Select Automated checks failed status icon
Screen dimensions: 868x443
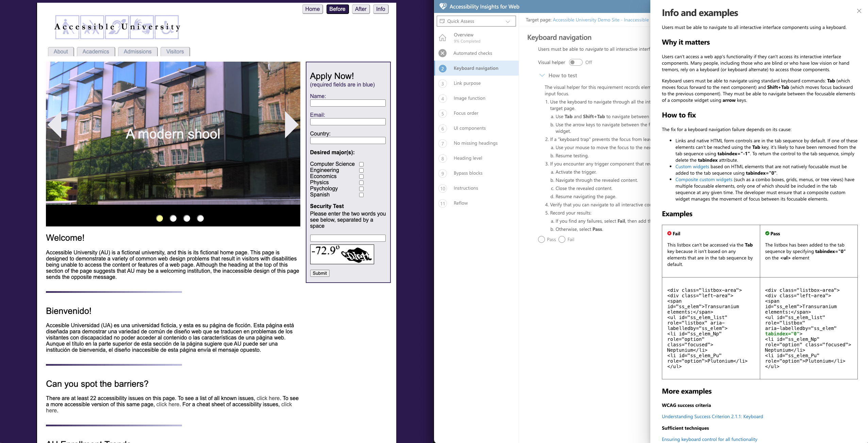pos(443,53)
